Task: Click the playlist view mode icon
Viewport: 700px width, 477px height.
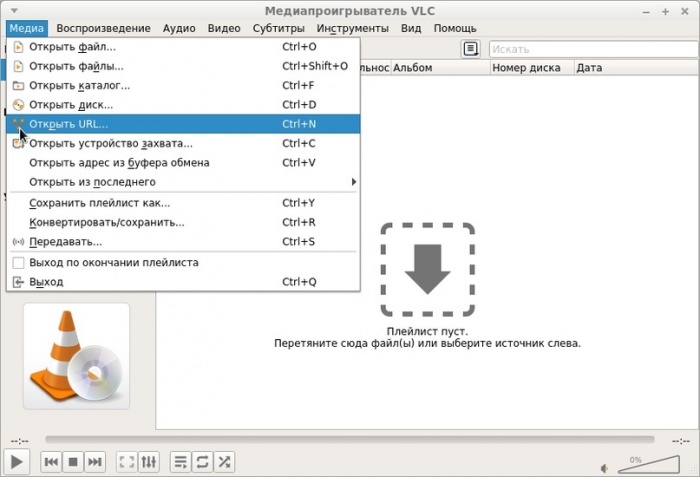Action: coord(471,49)
